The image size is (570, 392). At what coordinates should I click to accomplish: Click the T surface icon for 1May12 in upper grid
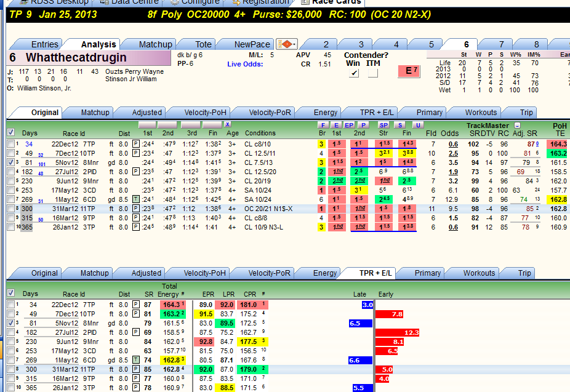click(135, 199)
